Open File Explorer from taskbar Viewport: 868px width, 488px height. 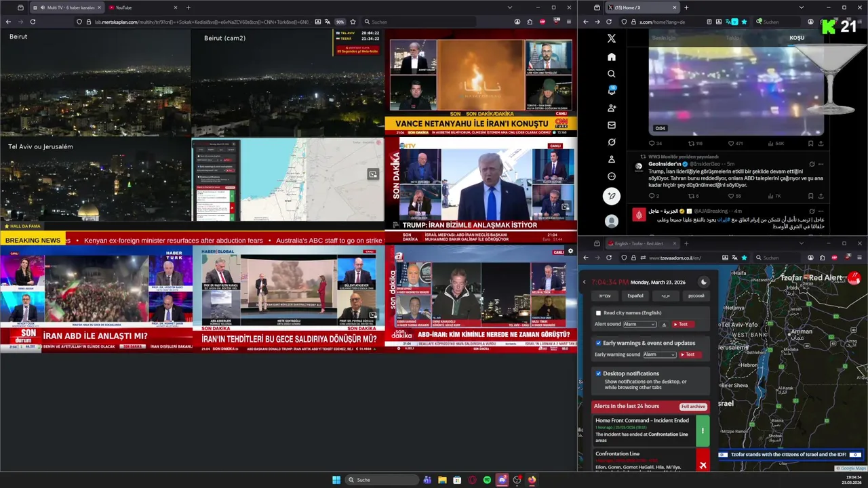(442, 480)
